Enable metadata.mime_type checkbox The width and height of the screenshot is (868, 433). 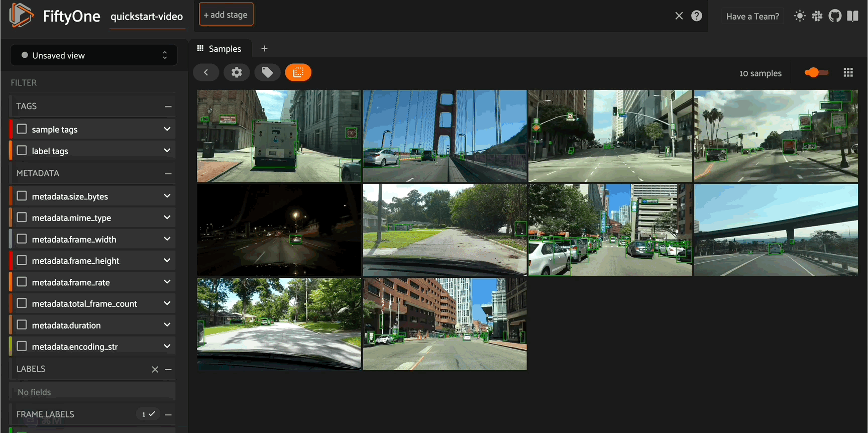tap(22, 218)
